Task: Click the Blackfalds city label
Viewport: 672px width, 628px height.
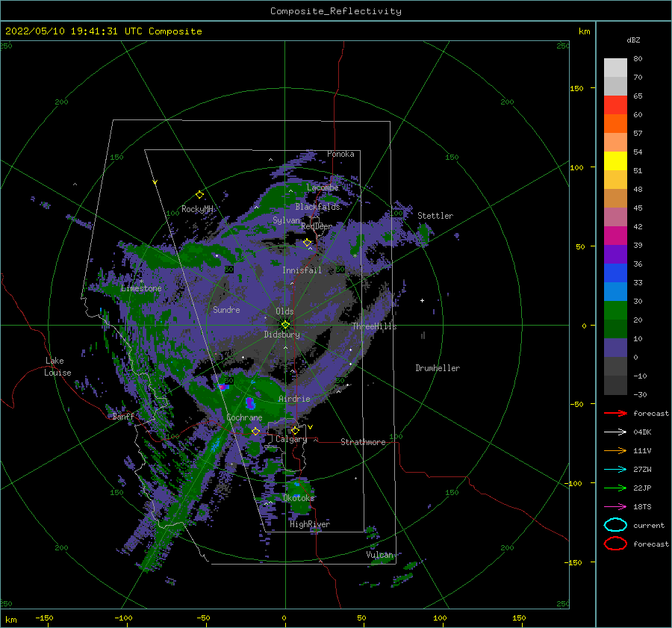Action: pyautogui.click(x=317, y=207)
